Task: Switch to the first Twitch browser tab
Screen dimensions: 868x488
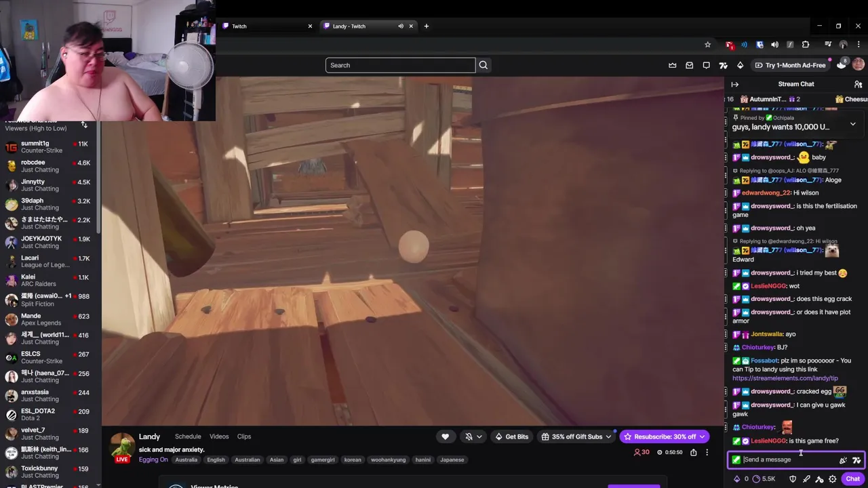Action: coord(268,26)
